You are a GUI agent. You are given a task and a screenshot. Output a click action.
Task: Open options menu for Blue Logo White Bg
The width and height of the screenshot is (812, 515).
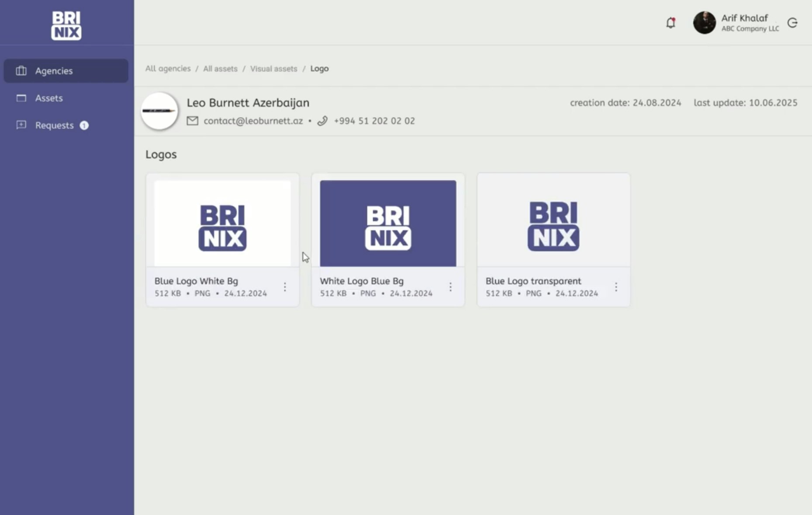tap(285, 287)
